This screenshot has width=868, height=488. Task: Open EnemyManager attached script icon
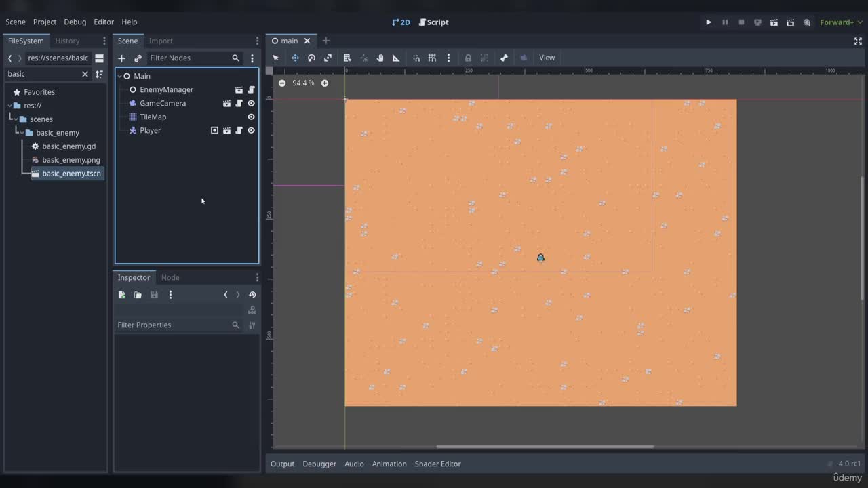pos(251,89)
